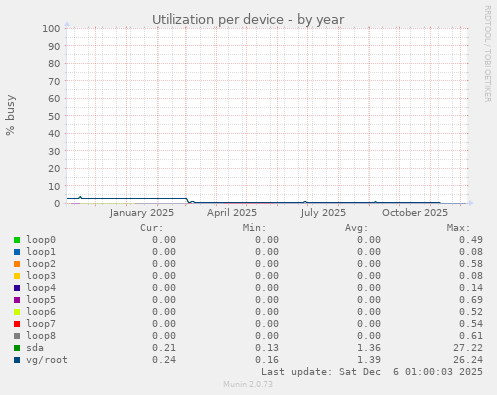This screenshot has width=497, height=395.
Task: Click the graph title 'Utilization per device - by year'
Action: (x=248, y=20)
